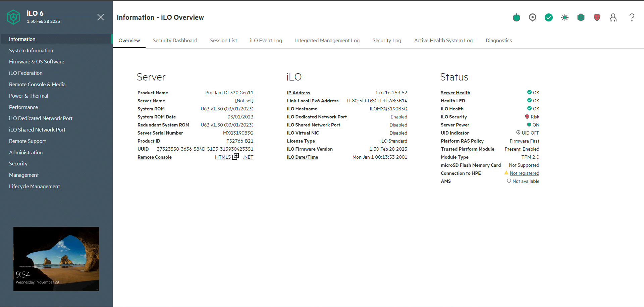Click the Remote Console link in Server section

pos(154,157)
